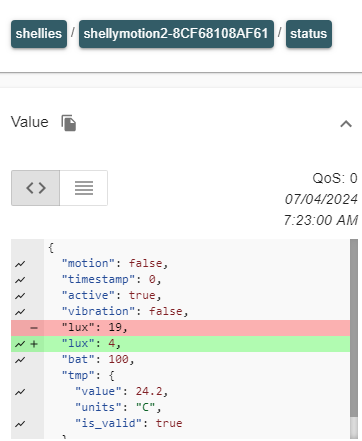Screen dimensions: 362x441
Task: Select the status topic breadcrumb
Action: 309,34
